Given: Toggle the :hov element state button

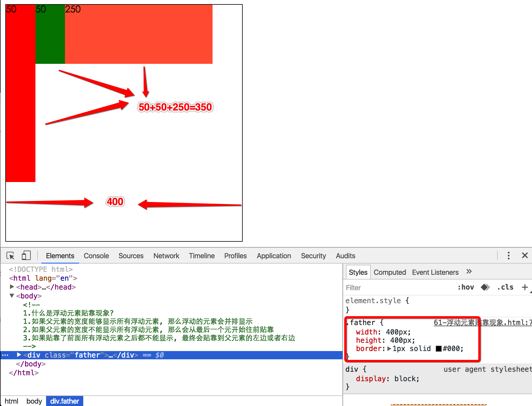Looking at the screenshot, I should point(466,287).
